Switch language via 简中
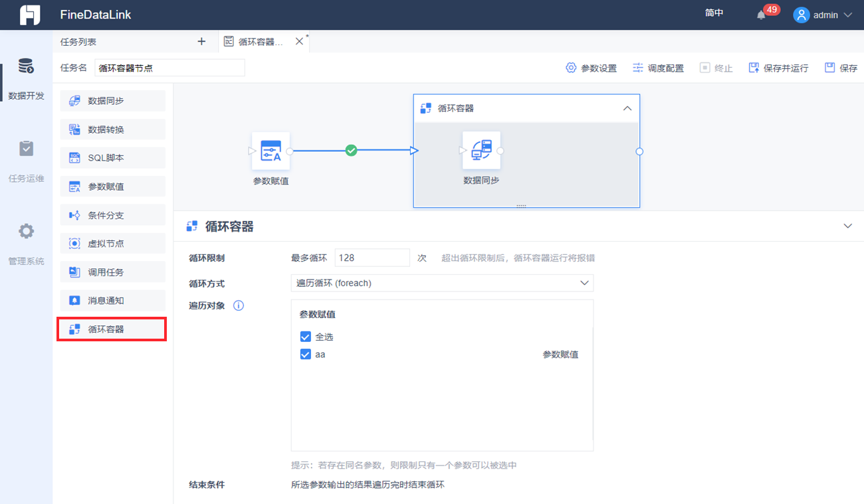Image resolution: width=864 pixels, height=504 pixels. (714, 13)
